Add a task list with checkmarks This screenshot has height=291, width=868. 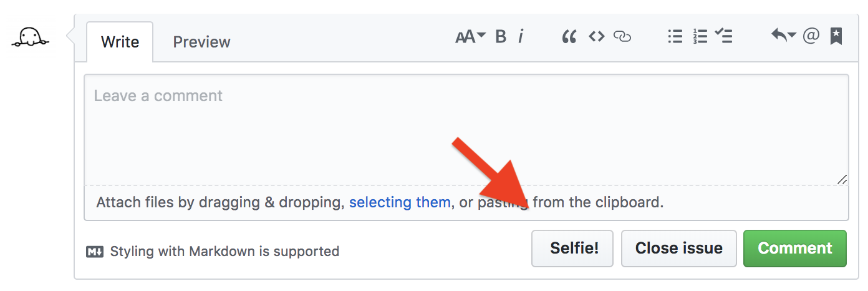pyautogui.click(x=723, y=36)
